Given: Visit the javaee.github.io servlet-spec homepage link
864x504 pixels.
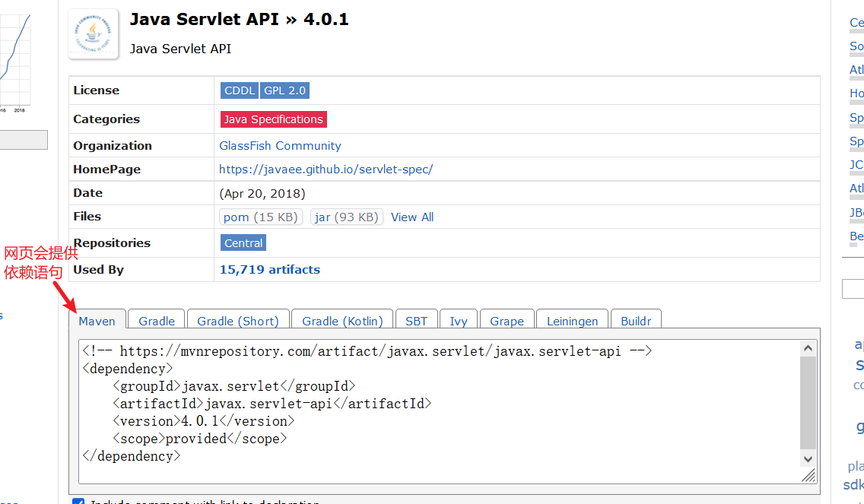Looking at the screenshot, I should pos(326,169).
